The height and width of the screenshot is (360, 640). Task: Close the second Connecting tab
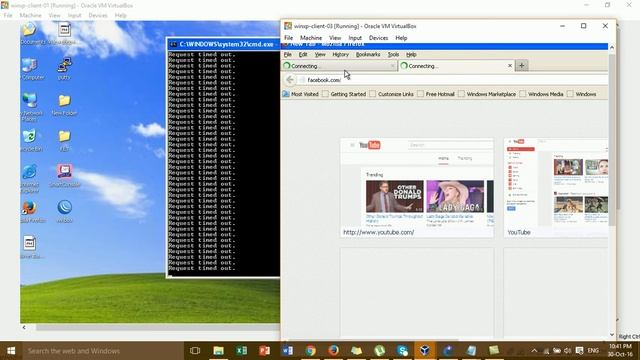510,66
